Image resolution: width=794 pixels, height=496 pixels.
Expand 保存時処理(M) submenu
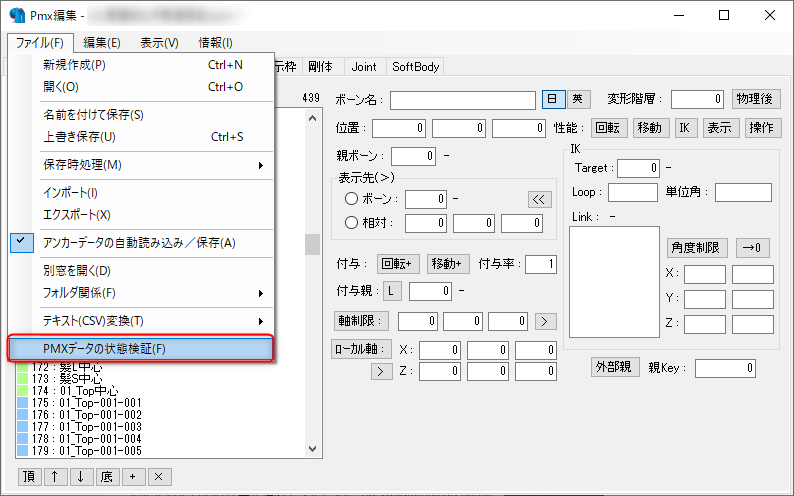click(156, 165)
